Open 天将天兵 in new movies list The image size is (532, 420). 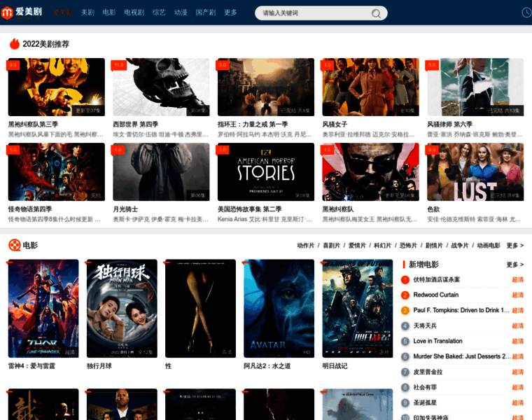[425, 325]
